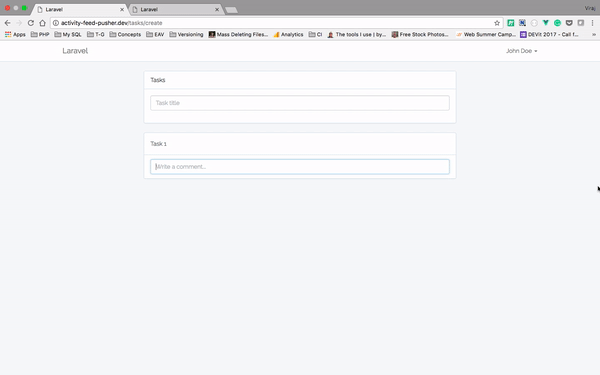
Task: Click the Pocket extension icon
Action: (569, 23)
